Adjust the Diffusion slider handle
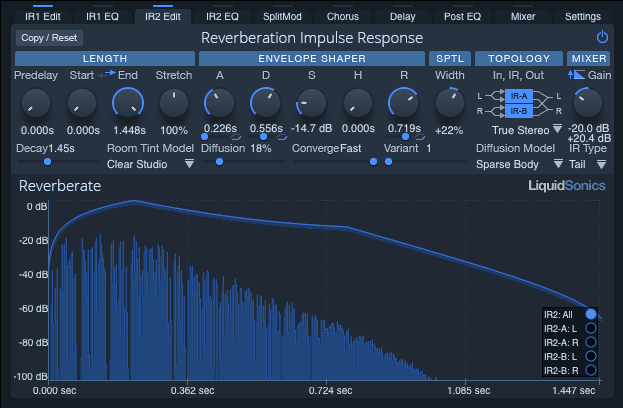 (x=219, y=162)
